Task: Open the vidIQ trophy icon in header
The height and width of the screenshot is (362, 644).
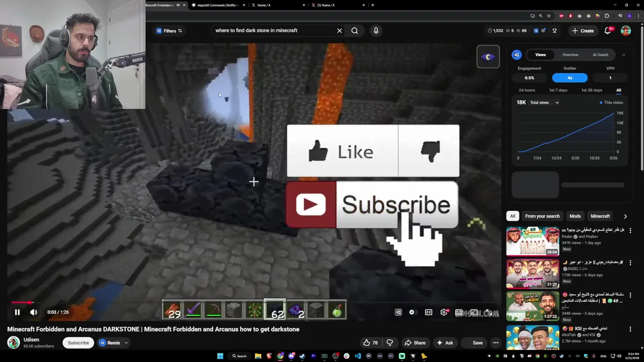Action: (554, 31)
